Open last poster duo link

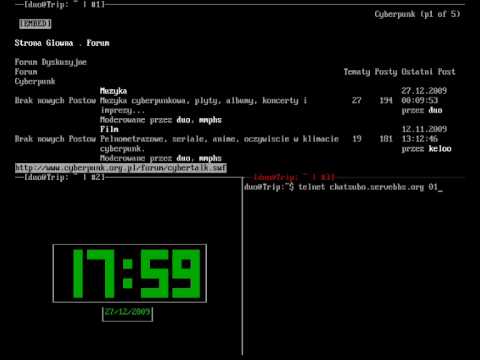435,110
